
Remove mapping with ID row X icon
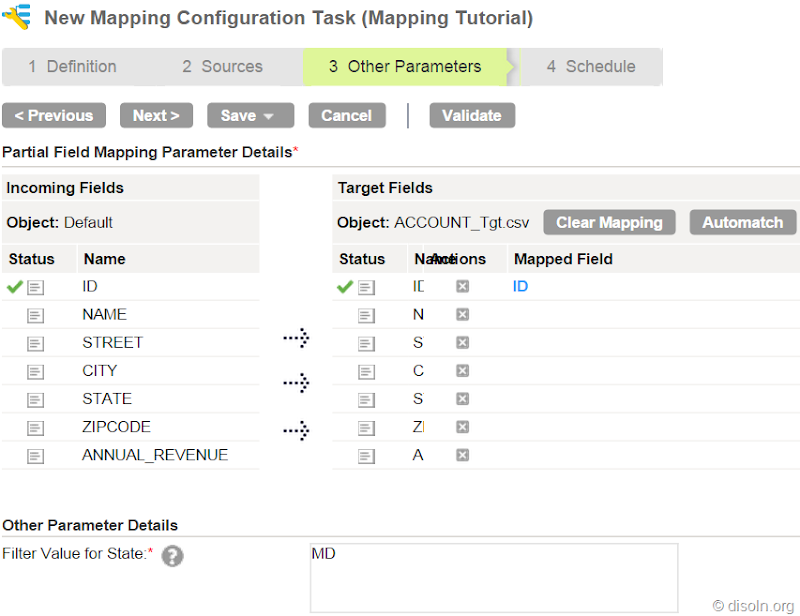pos(462,287)
